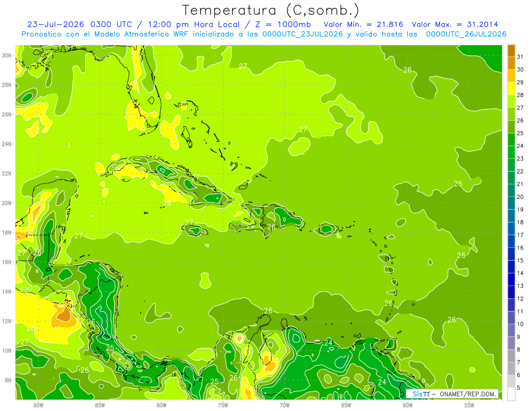Click the blue 'Sisπ' logo text
Screen dimensions: 532x411
coord(421,394)
